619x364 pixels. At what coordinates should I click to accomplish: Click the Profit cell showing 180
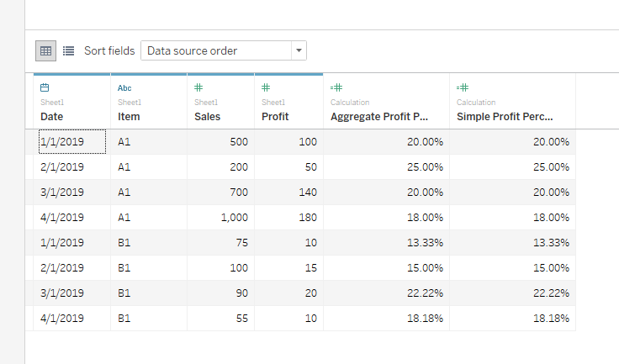click(307, 218)
